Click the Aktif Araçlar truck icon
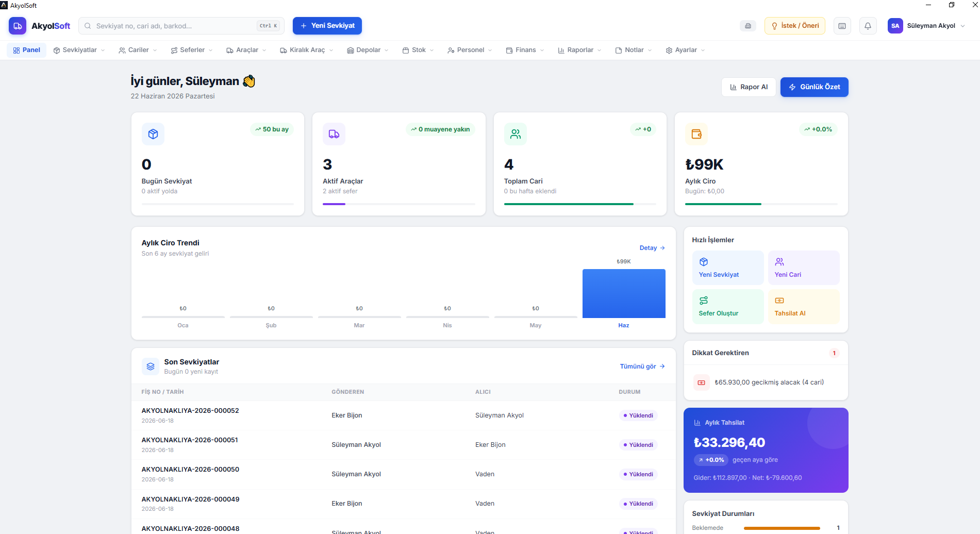This screenshot has height=534, width=980. tap(334, 134)
